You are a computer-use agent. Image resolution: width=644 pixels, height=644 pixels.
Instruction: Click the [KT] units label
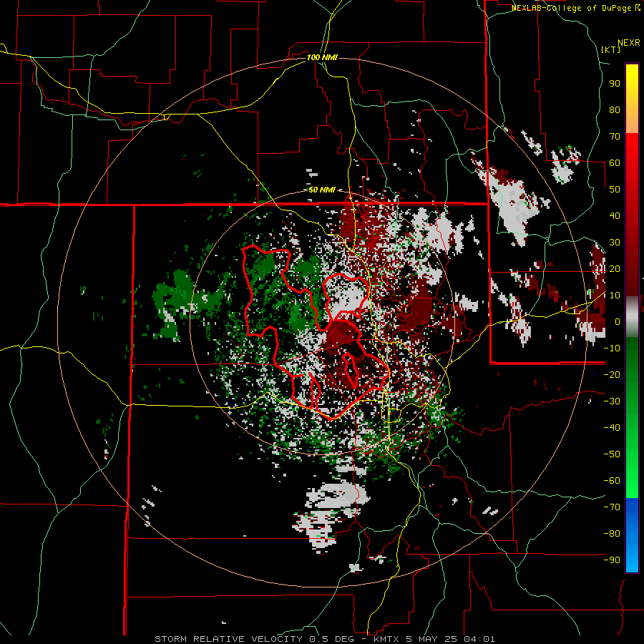click(610, 49)
